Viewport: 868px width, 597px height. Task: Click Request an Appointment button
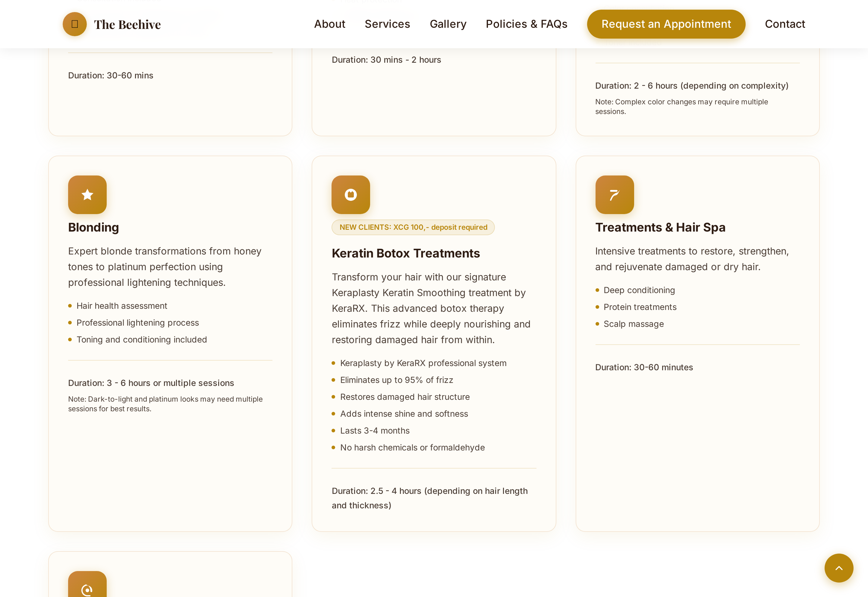666,24
